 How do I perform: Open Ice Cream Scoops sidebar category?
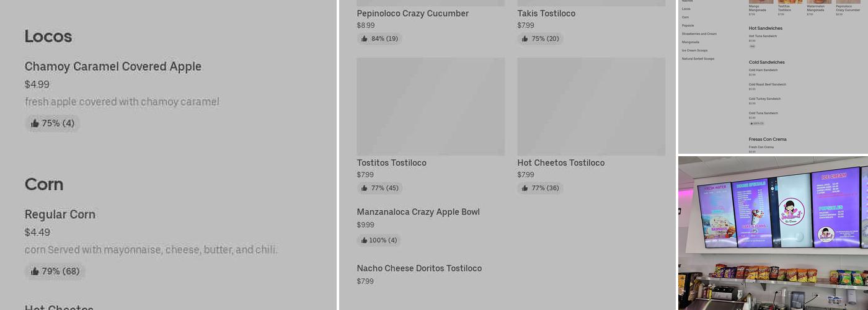tap(694, 50)
